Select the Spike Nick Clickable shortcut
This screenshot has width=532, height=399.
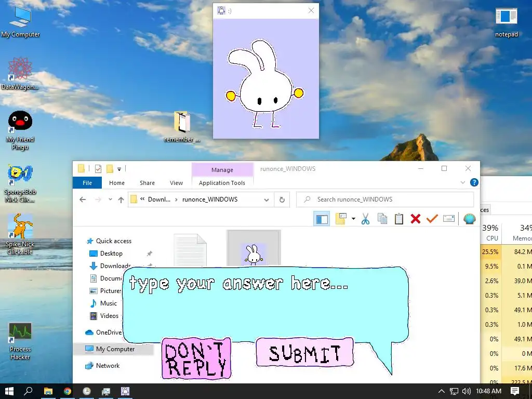click(20, 234)
